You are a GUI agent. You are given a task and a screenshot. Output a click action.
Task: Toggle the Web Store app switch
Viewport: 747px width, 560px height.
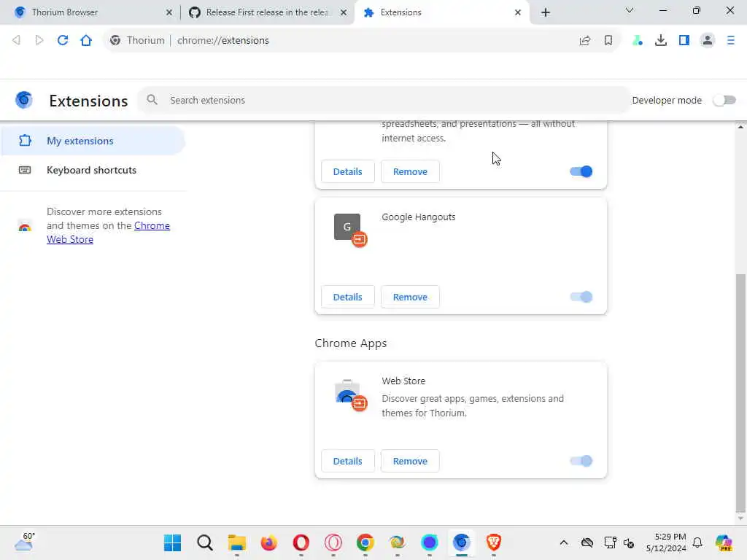pyautogui.click(x=581, y=461)
